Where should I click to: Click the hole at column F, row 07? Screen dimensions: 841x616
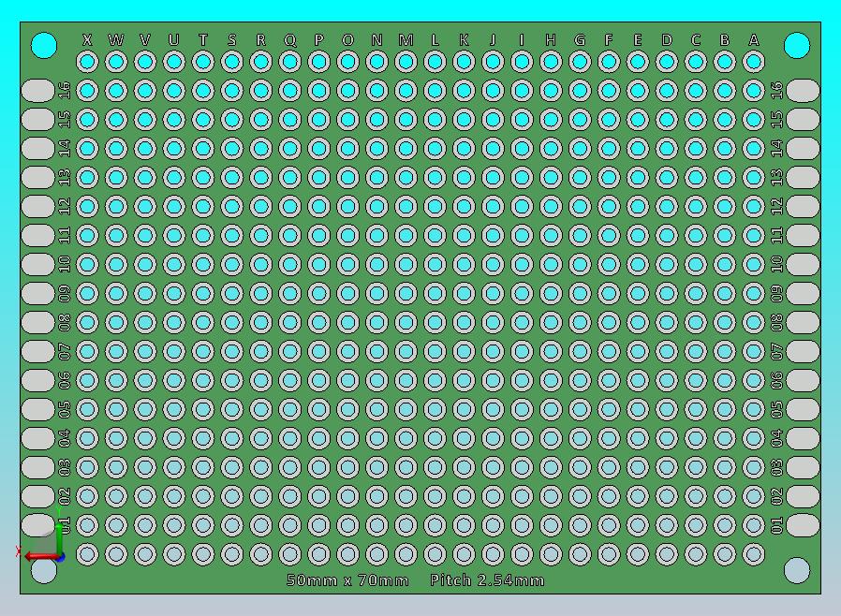click(x=609, y=351)
